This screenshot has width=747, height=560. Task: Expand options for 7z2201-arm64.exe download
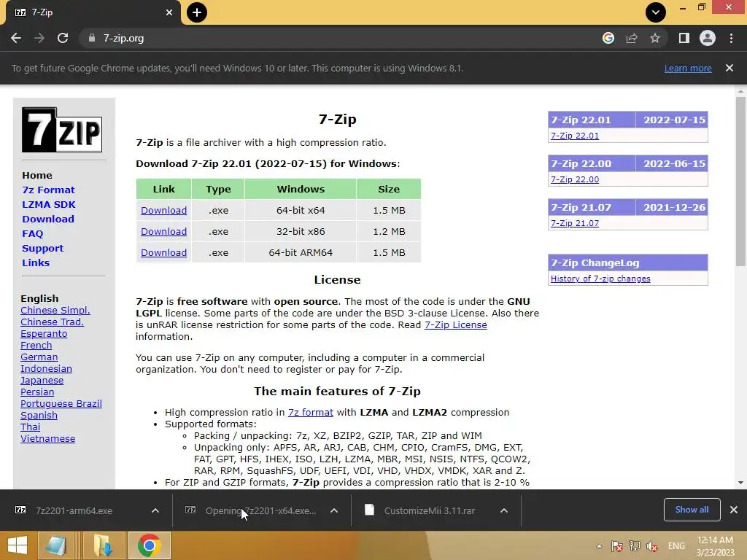click(x=155, y=510)
